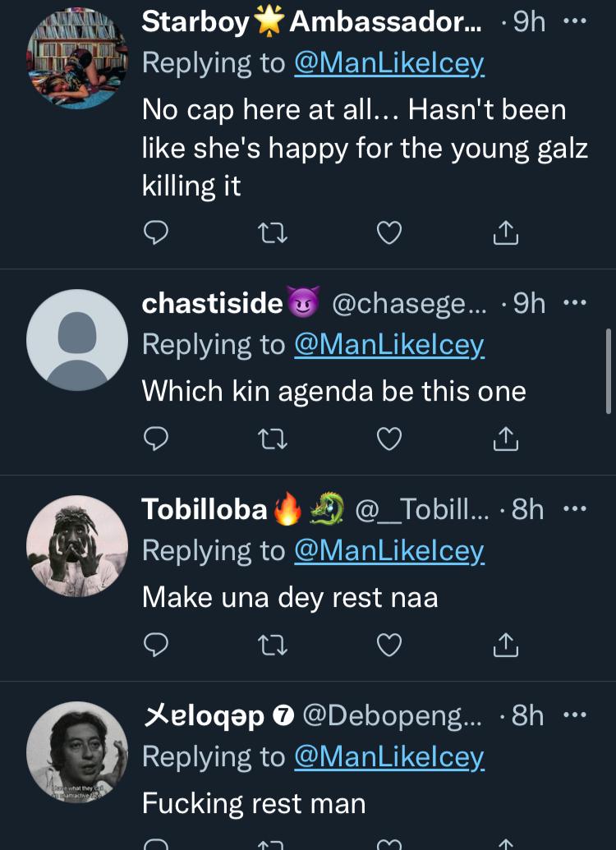Image resolution: width=616 pixels, height=850 pixels.
Task: Like Tobilloba's 'Make una dey rest' tweet
Action: click(388, 646)
